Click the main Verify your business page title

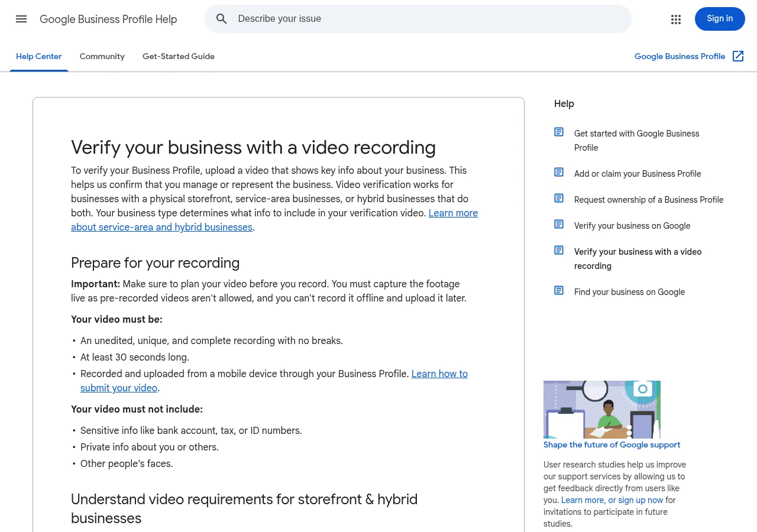point(253,147)
